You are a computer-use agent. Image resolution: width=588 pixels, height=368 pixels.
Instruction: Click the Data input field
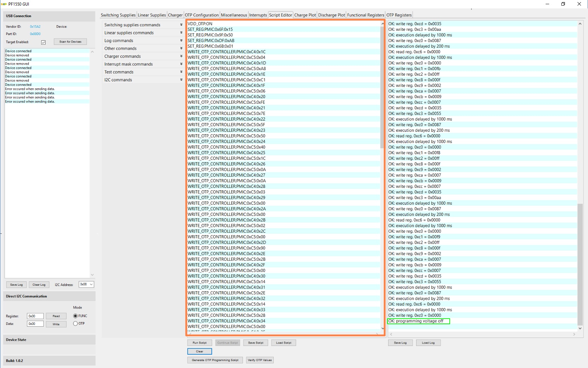[35, 324]
